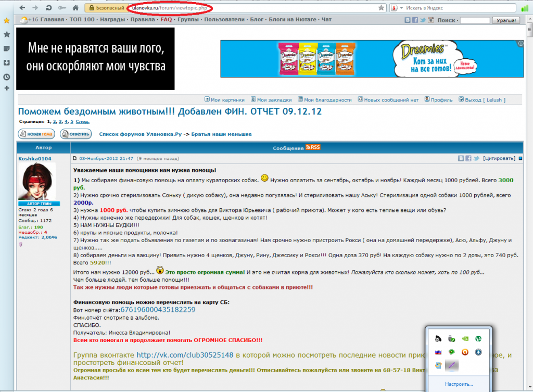The image size is (533, 392).
Task: Open Награды in the forum menu
Action: pos(112,19)
